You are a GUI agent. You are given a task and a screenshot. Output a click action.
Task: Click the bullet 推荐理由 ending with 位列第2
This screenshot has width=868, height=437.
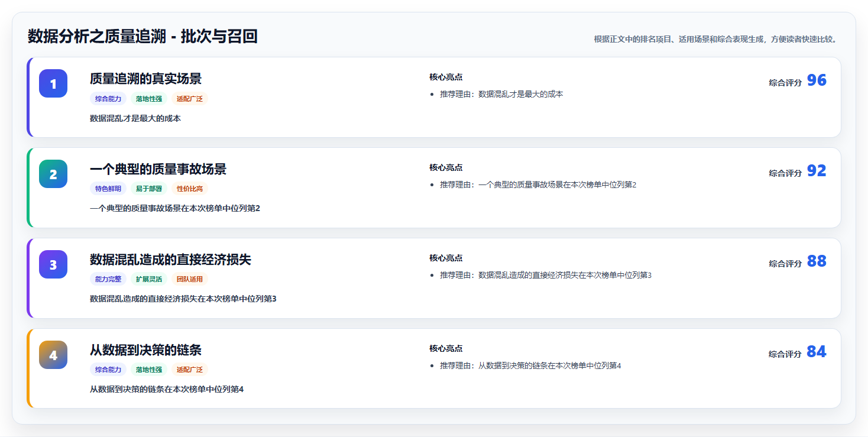(538, 184)
